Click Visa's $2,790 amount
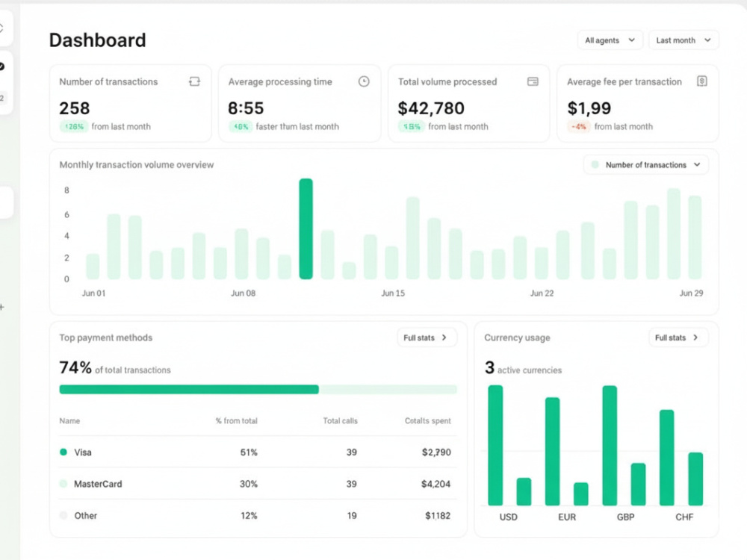Screen dimensions: 747x560 click(436, 452)
